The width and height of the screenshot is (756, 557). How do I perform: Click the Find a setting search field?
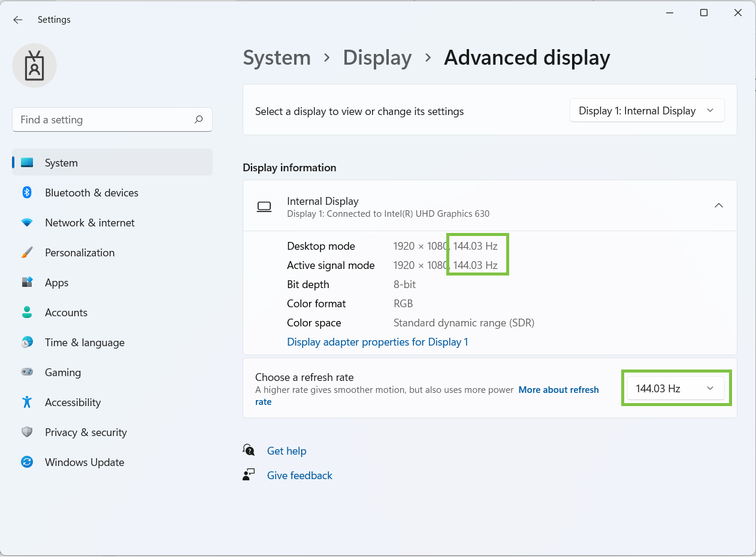(112, 119)
